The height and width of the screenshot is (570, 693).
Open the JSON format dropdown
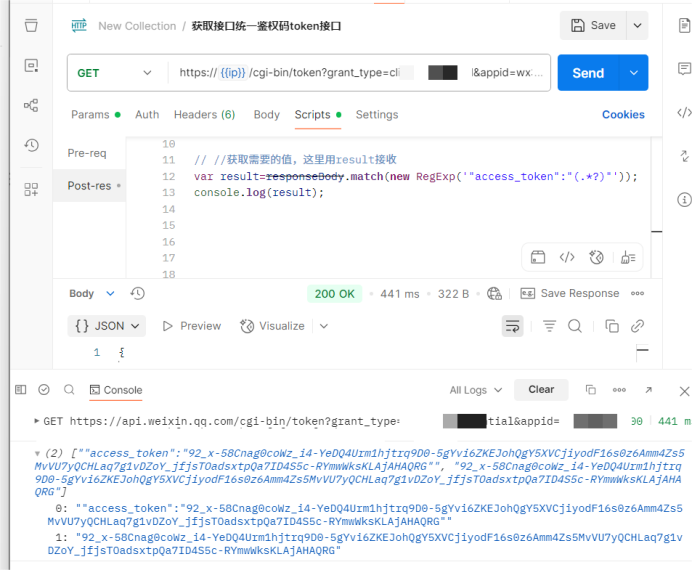click(107, 326)
